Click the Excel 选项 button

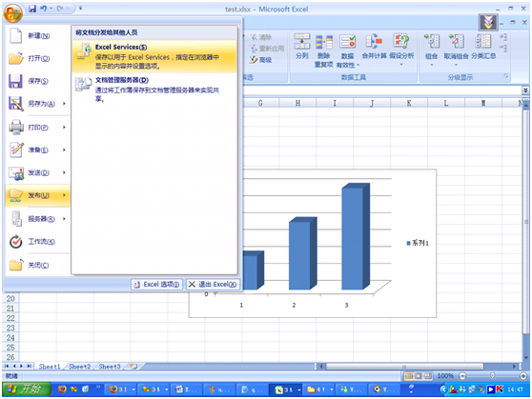[156, 285]
